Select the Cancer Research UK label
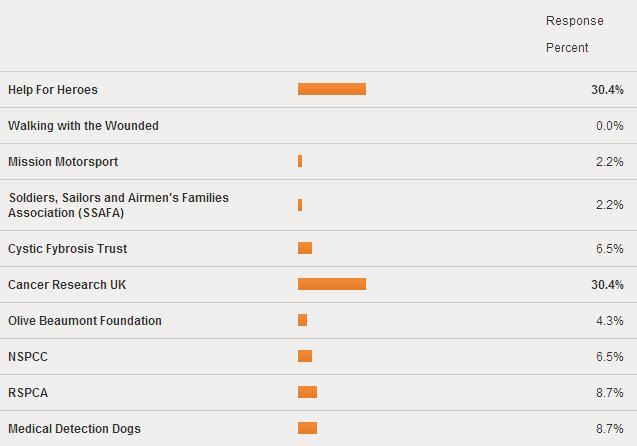The width and height of the screenshot is (637, 446). [68, 285]
